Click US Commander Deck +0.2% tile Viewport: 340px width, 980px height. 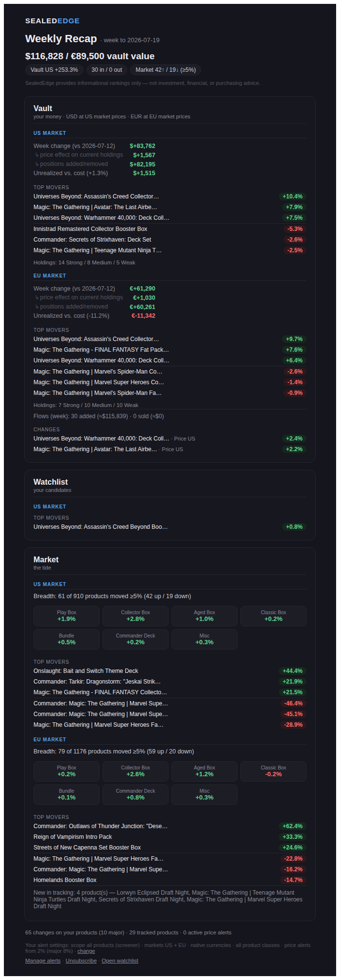136,639
